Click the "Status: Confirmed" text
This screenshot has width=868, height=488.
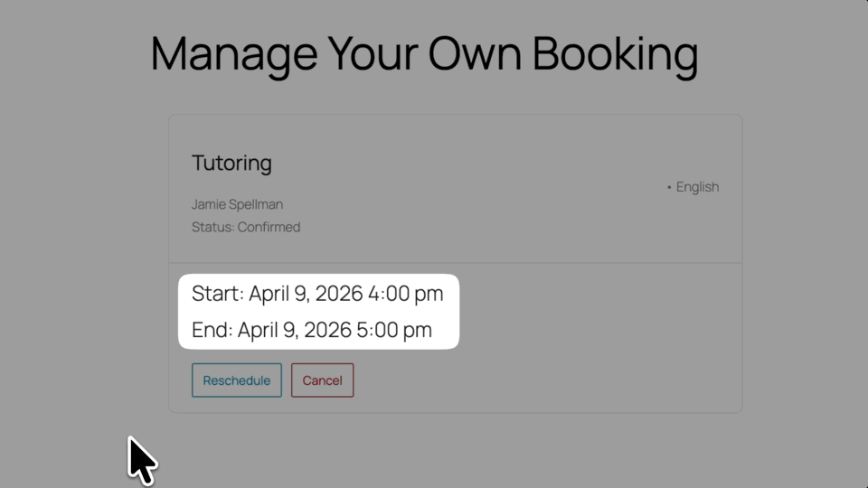[246, 227]
